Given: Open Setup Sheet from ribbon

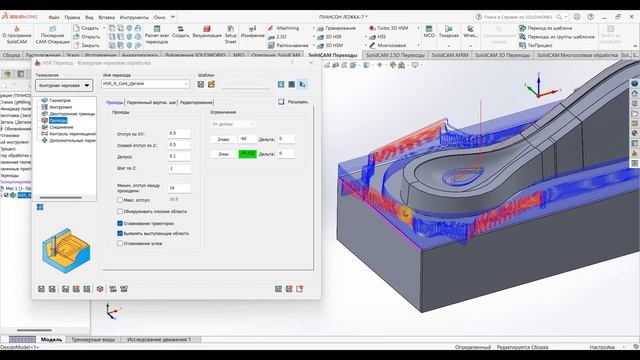Looking at the screenshot, I should (x=231, y=35).
